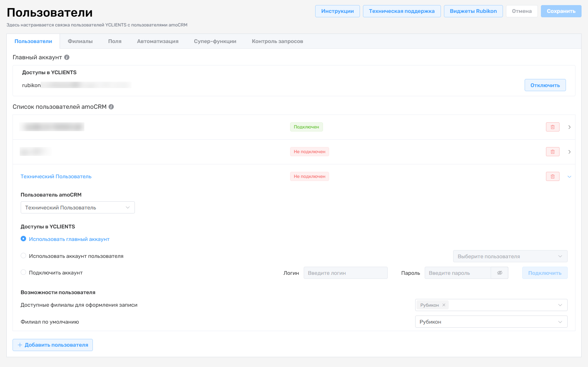
Task: Click Отключить main account button
Action: point(545,85)
